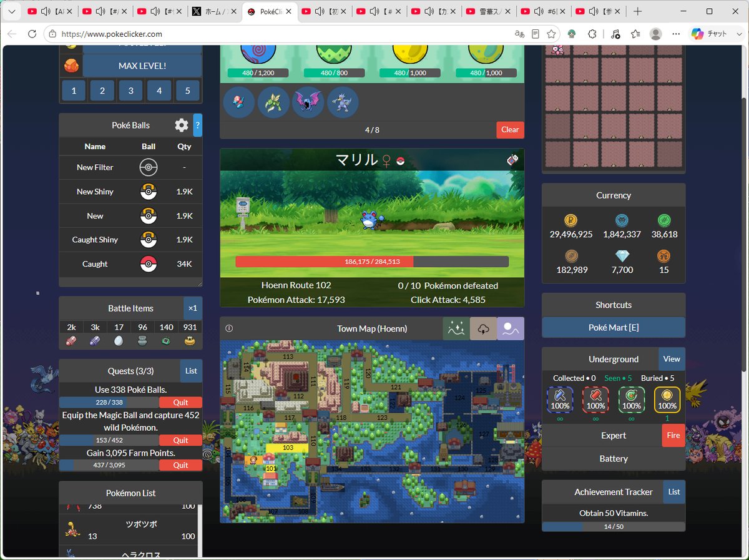Viewport: 749px width, 560px height.
Task: Collapse the Battle Items panel header
Action: [130, 308]
